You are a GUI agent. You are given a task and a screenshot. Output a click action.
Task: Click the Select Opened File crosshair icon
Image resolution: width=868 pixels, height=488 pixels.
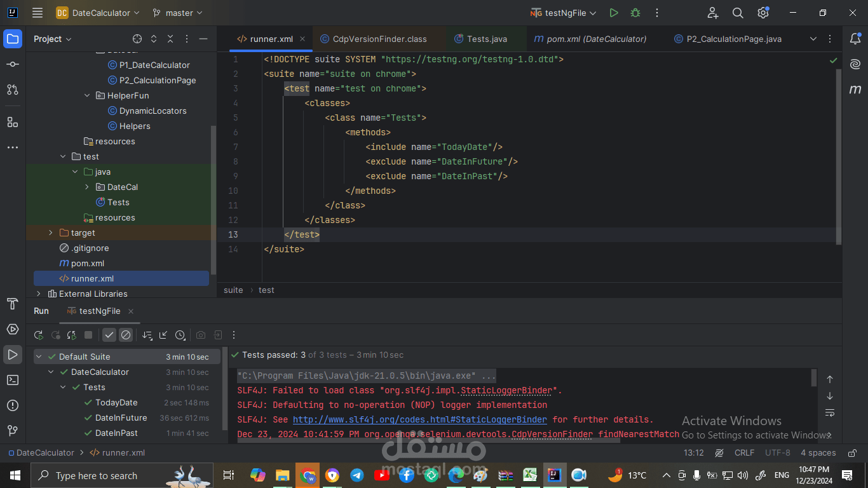pos(137,39)
